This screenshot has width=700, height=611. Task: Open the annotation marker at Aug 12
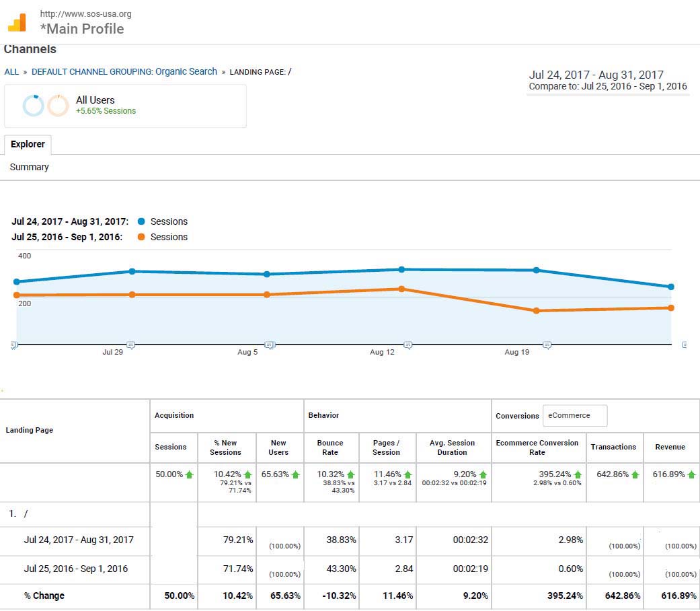click(x=407, y=345)
